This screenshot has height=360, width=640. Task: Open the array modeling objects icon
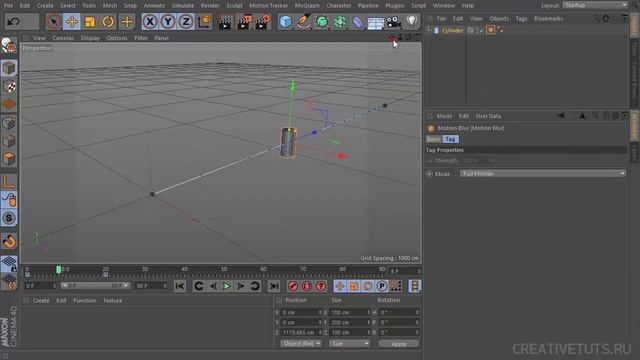pyautogui.click(x=340, y=21)
